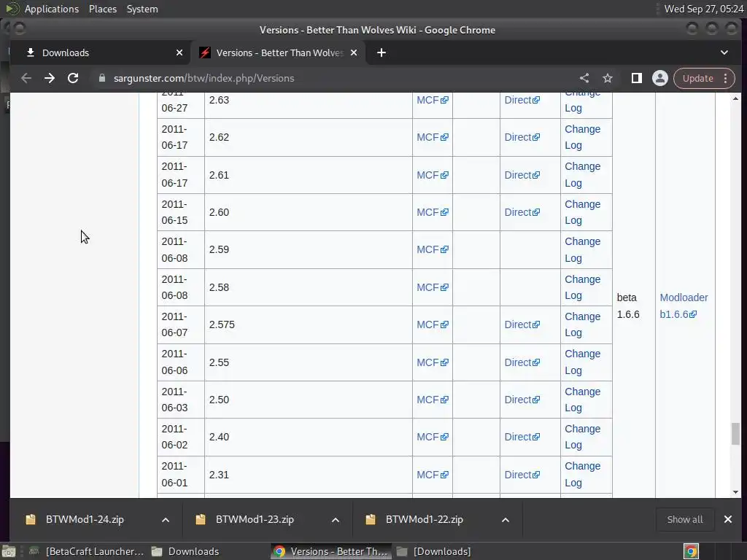
Task: Open MCF link for version 2.58
Action: 432,287
